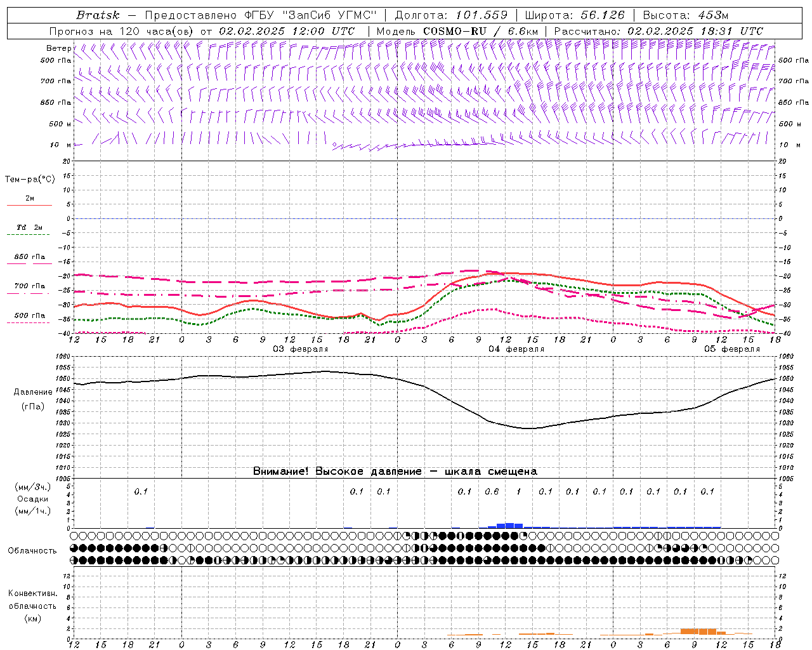Select the "Давление" pressure panel label

33,392
